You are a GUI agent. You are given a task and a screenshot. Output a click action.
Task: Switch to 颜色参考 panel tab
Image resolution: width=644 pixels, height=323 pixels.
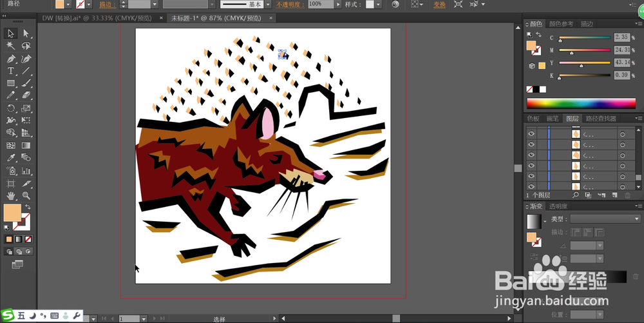561,24
